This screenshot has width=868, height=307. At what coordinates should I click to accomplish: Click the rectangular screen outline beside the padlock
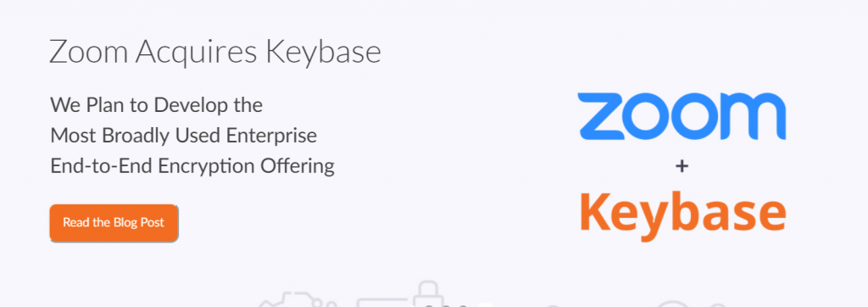coord(383,303)
